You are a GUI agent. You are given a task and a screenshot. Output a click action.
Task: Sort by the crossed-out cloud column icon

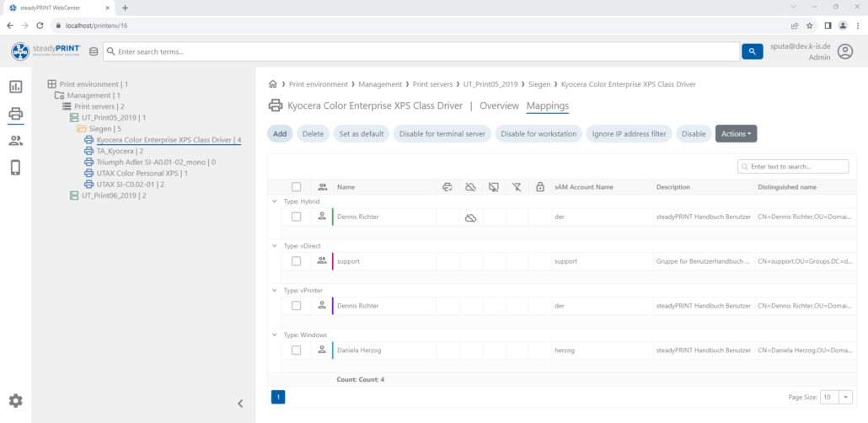[x=470, y=187]
